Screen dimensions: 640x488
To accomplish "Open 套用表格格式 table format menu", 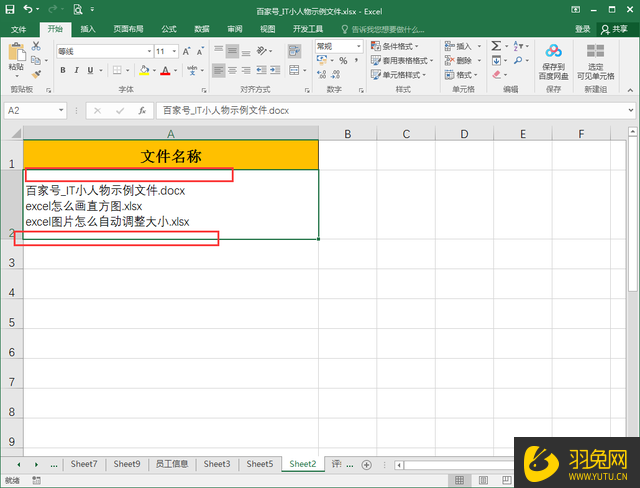I will 402,61.
